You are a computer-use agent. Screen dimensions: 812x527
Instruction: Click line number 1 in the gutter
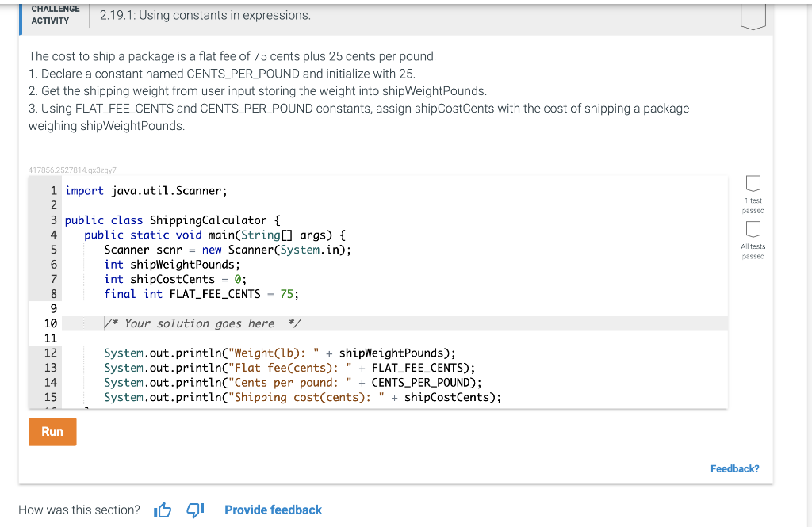pyautogui.click(x=53, y=191)
